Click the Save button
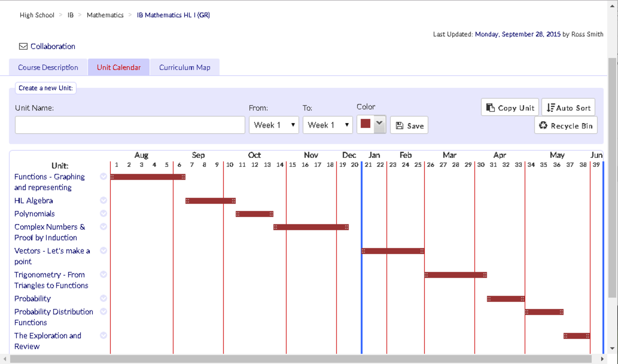Viewport: 618px width, 364px height. (409, 125)
